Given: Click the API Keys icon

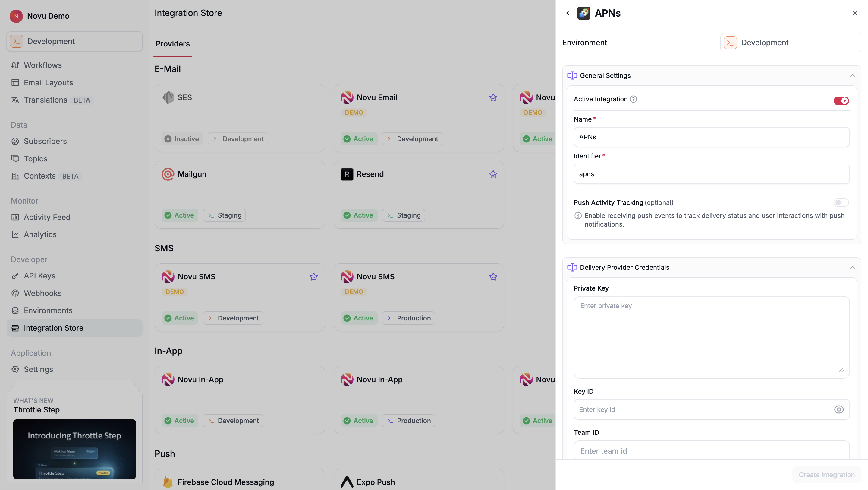Looking at the screenshot, I should tap(16, 275).
